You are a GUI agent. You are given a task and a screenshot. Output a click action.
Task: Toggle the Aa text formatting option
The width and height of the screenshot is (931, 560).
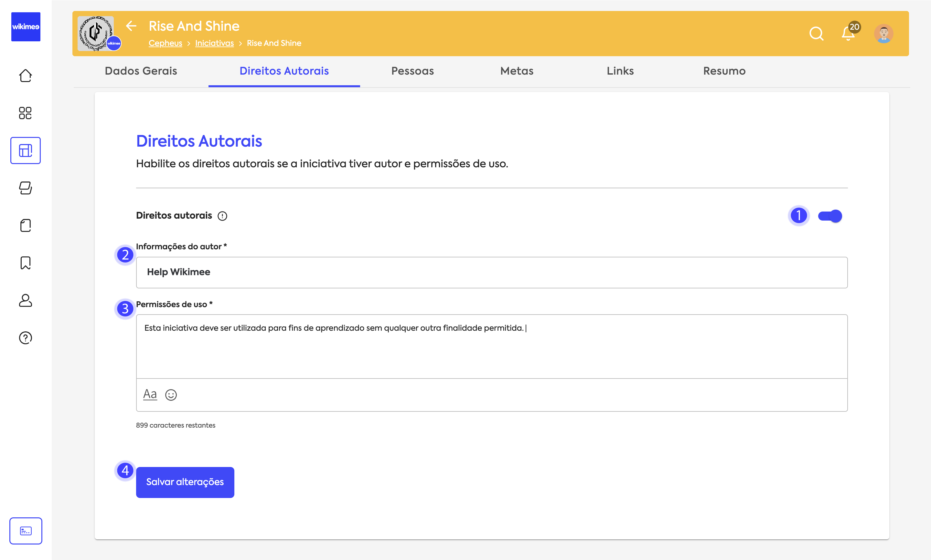(150, 394)
